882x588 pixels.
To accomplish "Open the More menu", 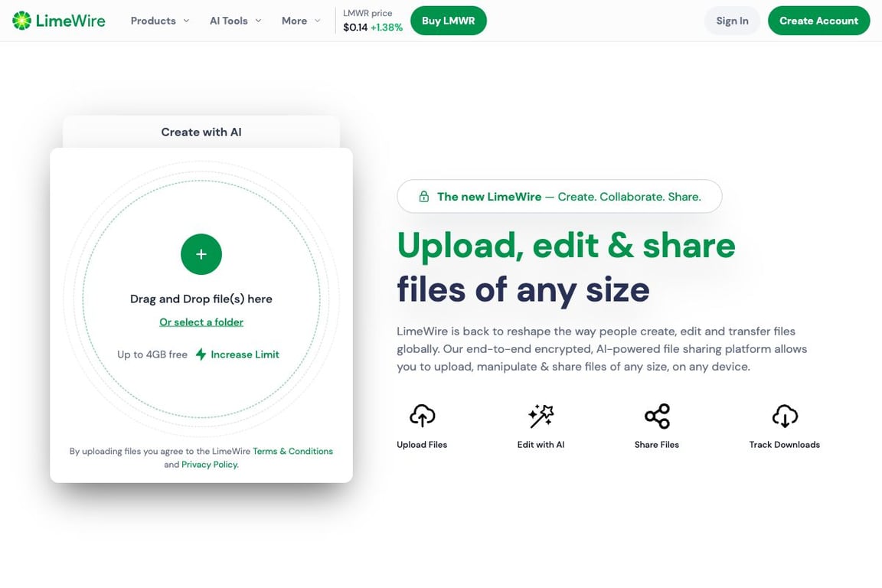I will click(x=301, y=21).
